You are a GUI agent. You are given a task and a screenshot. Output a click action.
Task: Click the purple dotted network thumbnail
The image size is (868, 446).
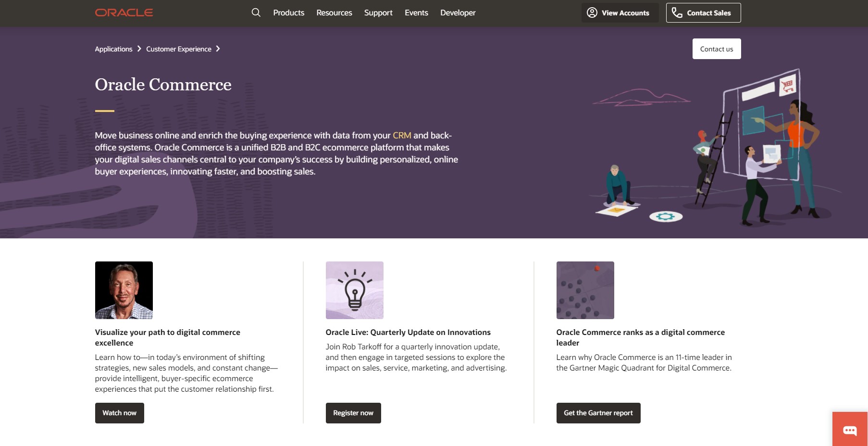(585, 290)
